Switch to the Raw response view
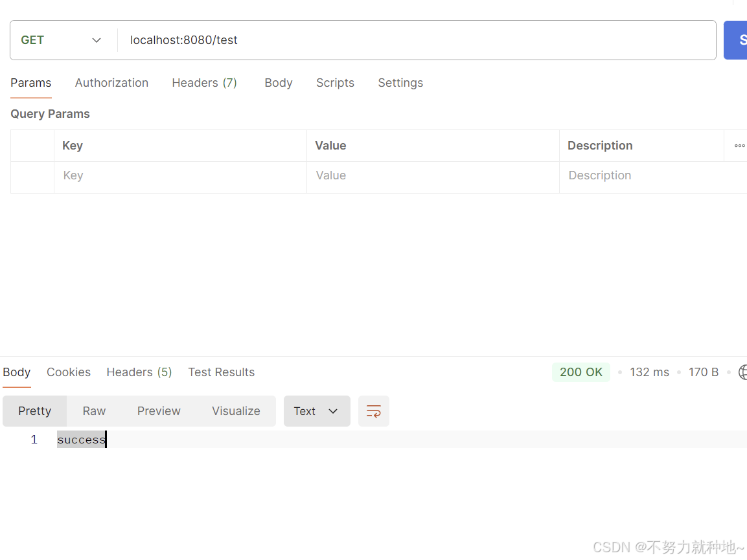Viewport: 747px width, 560px height. 93,410
